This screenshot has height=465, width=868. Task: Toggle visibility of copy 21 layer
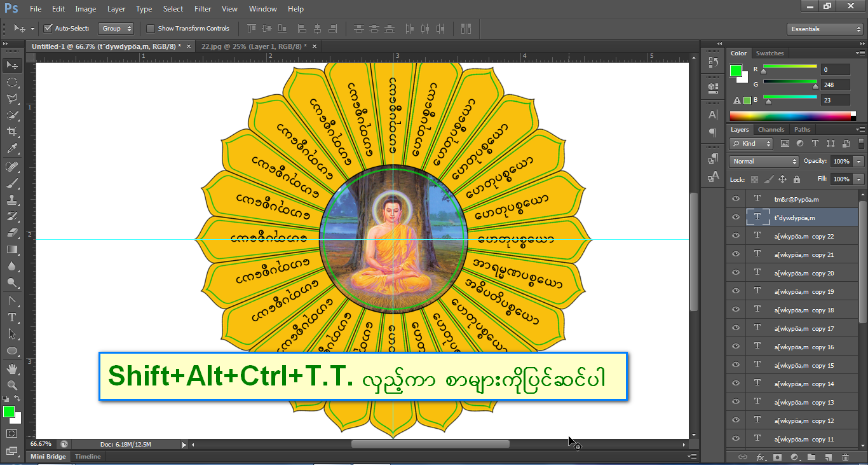point(736,254)
